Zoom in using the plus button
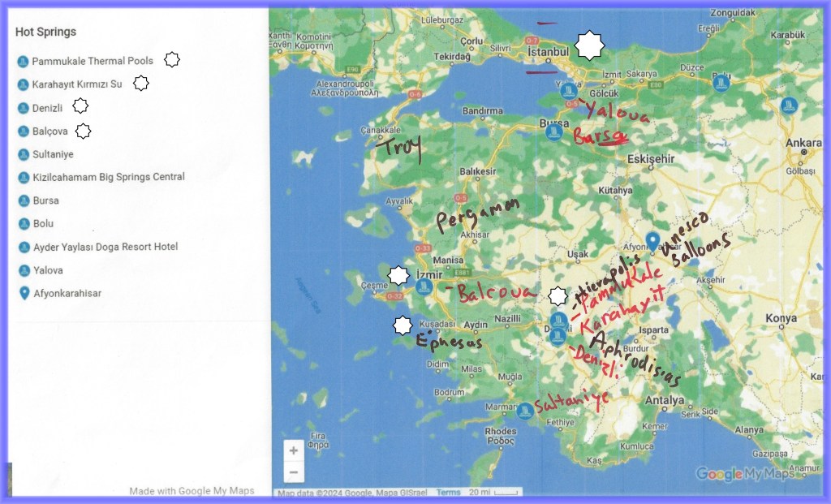The width and height of the screenshot is (831, 504). coord(294,450)
